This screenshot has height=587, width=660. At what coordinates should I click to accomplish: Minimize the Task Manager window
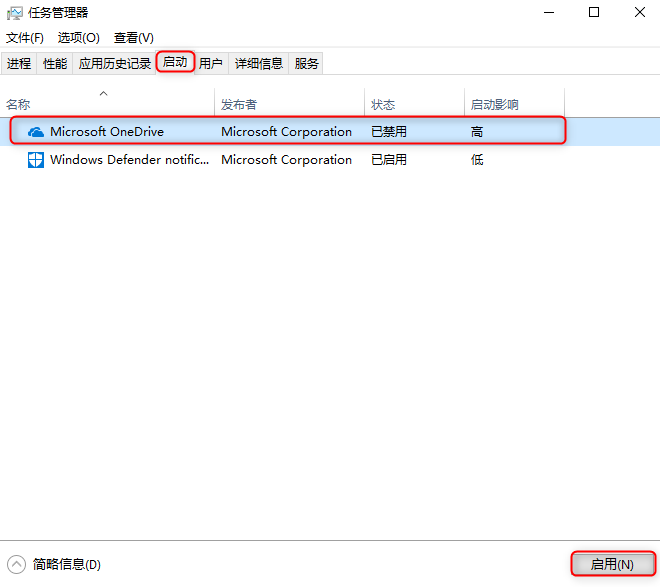pos(549,13)
